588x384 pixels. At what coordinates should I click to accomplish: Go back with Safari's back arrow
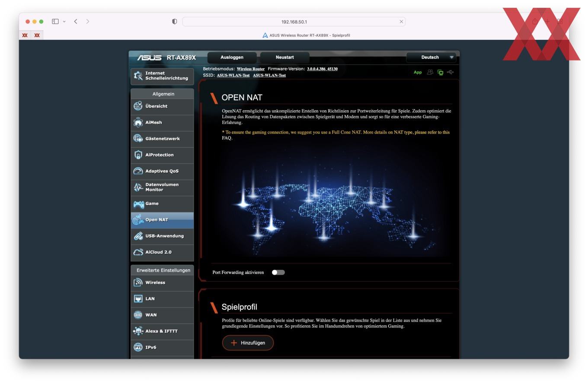pyautogui.click(x=76, y=22)
